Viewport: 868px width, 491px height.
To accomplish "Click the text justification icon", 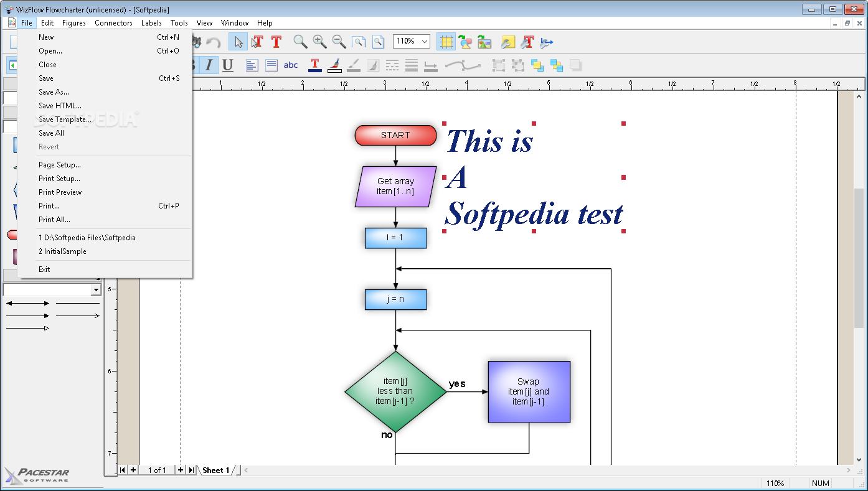I will point(271,65).
